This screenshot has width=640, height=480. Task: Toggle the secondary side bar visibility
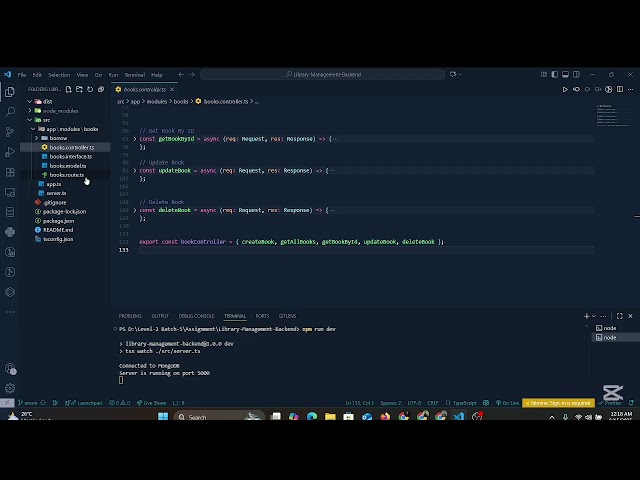pyautogui.click(x=576, y=75)
